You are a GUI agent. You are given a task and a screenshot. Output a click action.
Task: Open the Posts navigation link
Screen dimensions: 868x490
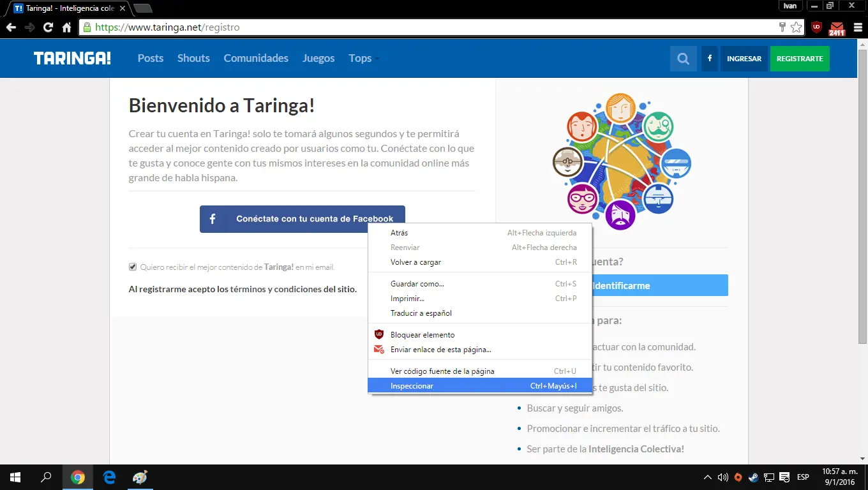(x=151, y=58)
